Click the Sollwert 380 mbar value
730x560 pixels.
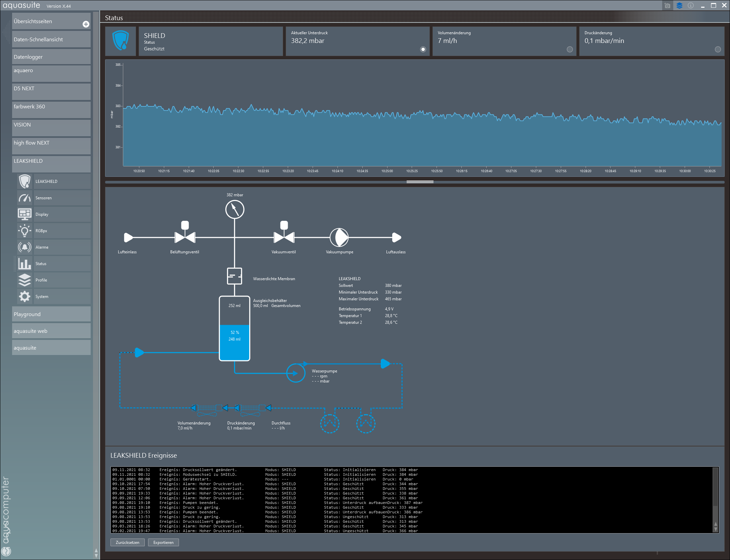[x=393, y=286]
